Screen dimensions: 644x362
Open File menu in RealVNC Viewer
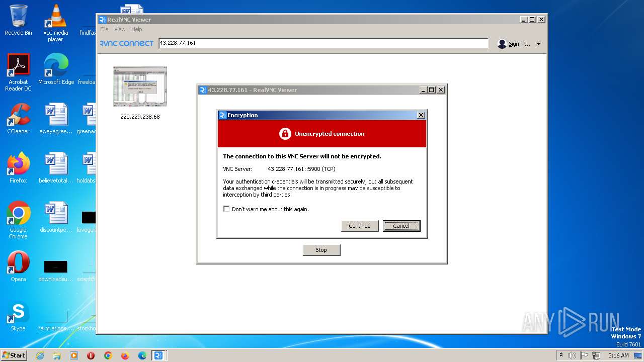[x=104, y=29]
